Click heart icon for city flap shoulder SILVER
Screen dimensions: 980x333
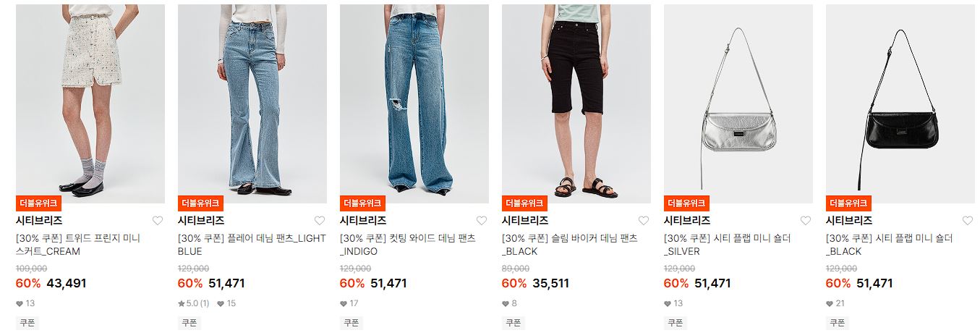pos(806,221)
